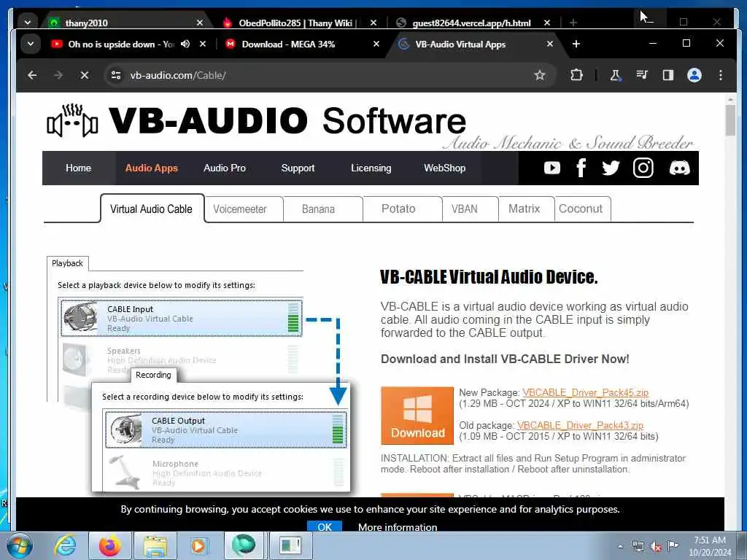747x560 pixels.
Task: Open the Chrome profile avatar
Action: coord(694,75)
